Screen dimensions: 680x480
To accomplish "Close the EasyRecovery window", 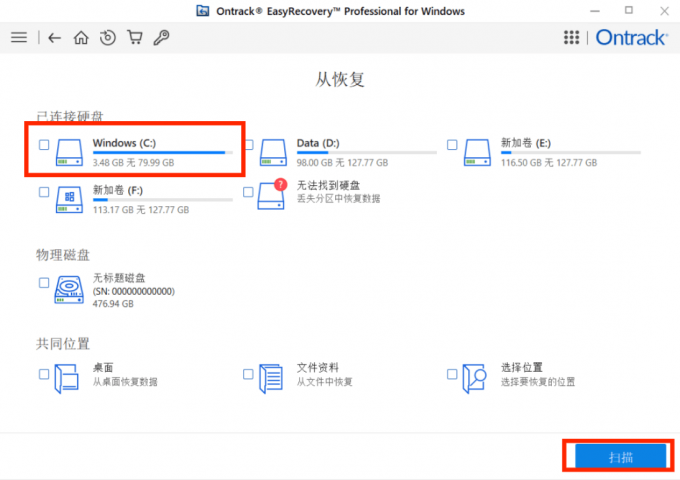I will point(664,11).
